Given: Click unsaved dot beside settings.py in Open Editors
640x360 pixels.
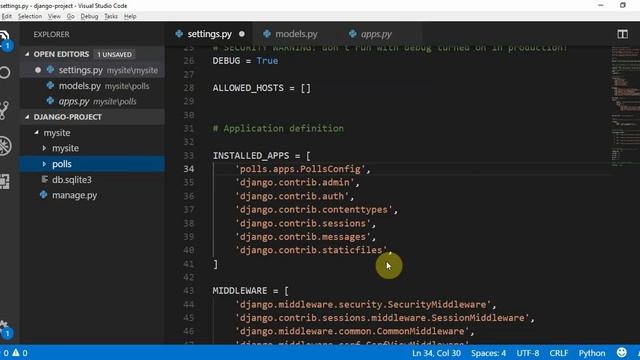Looking at the screenshot, I should [38, 70].
